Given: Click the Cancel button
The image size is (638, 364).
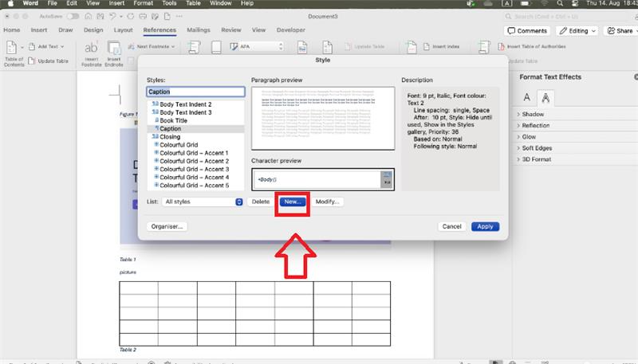Looking at the screenshot, I should [x=451, y=227].
